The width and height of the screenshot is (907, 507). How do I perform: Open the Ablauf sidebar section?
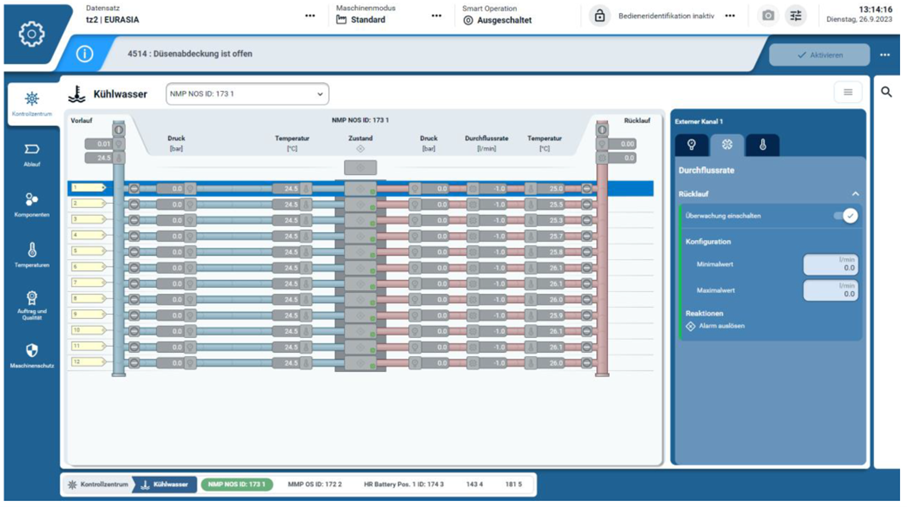point(32,154)
